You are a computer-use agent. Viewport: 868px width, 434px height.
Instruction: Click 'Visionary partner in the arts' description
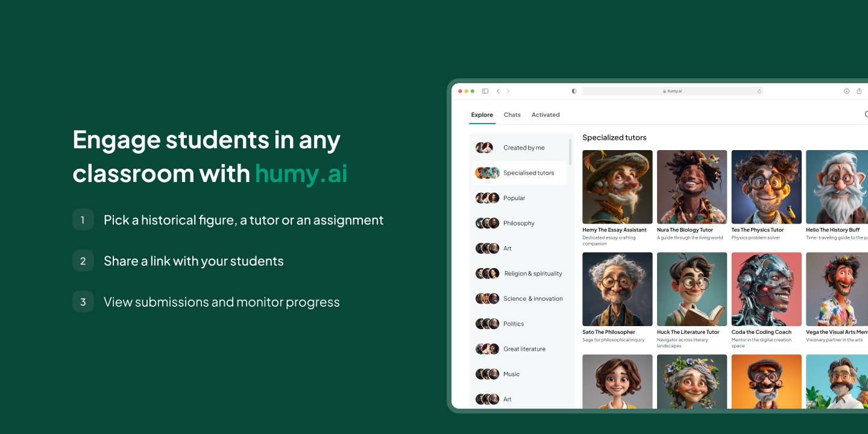pyautogui.click(x=834, y=340)
